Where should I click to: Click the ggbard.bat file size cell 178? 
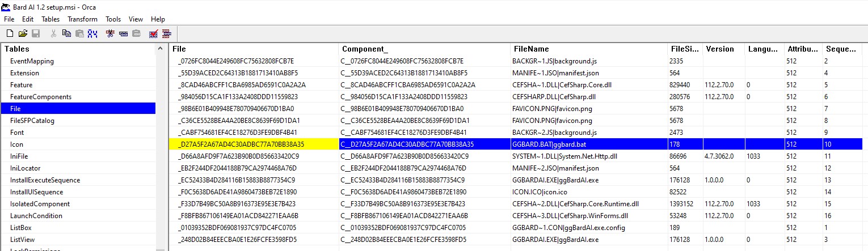[x=675, y=144]
